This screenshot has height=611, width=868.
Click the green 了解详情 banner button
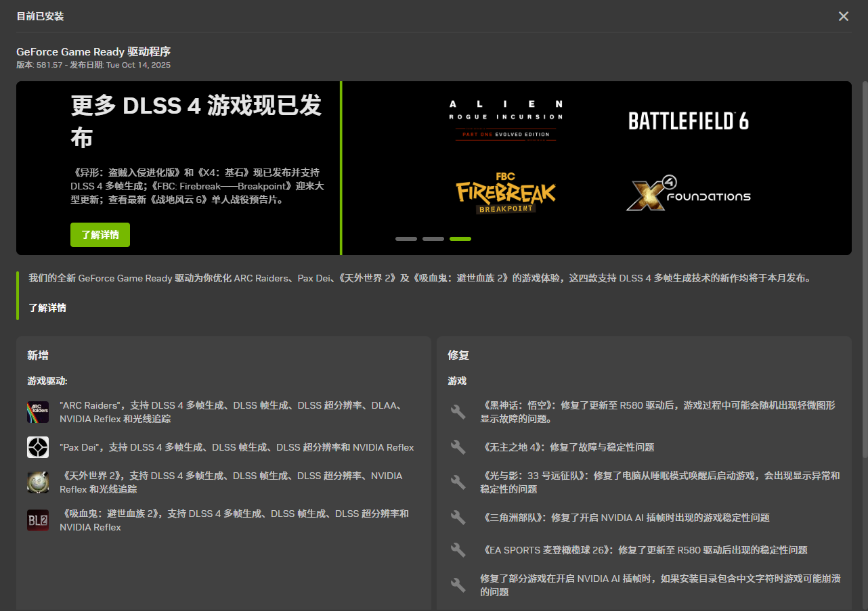click(100, 235)
